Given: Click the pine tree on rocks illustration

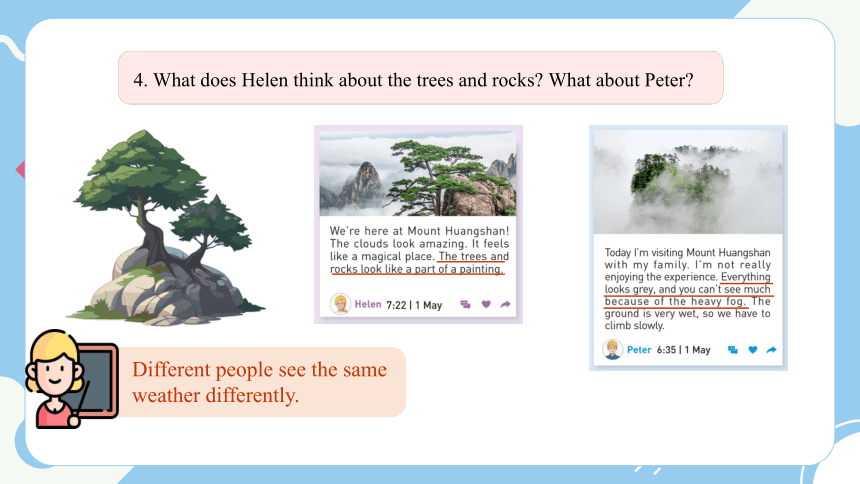Looking at the screenshot, I should (165, 227).
